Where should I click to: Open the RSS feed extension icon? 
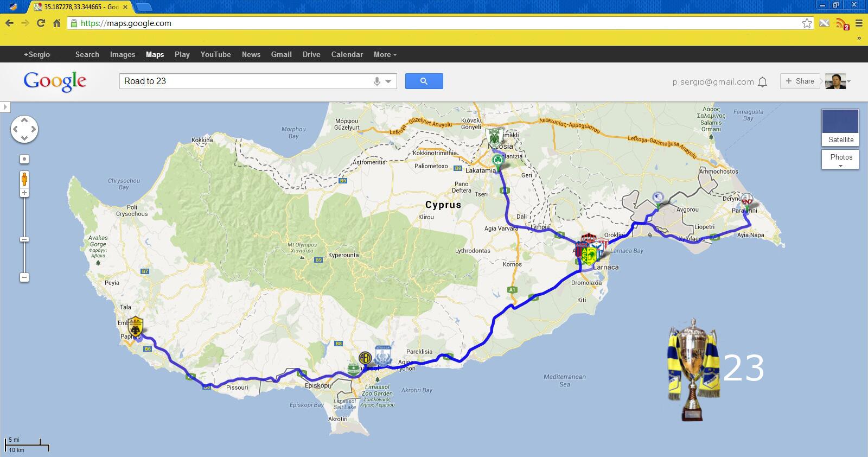coord(842,23)
